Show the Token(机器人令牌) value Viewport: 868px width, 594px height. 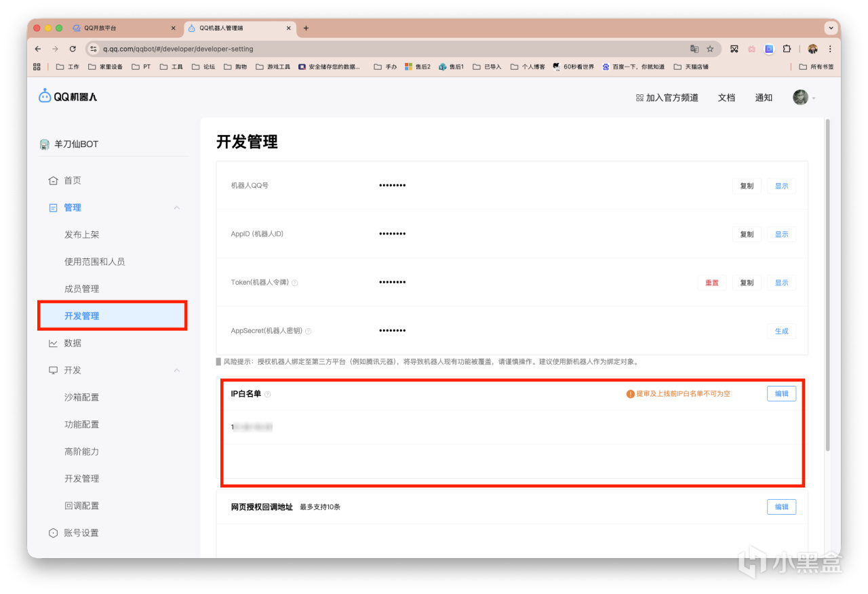click(782, 283)
